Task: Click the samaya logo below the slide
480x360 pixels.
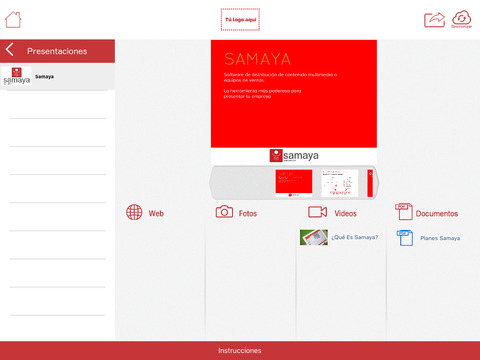Action: click(x=294, y=155)
